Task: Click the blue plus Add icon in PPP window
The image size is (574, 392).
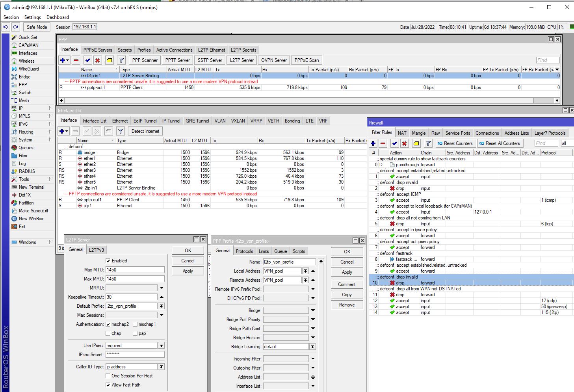Action: coord(63,60)
